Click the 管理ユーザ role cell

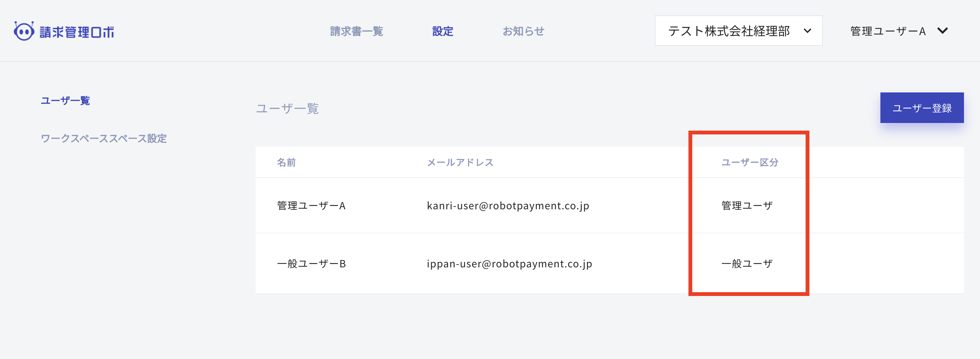tap(747, 206)
